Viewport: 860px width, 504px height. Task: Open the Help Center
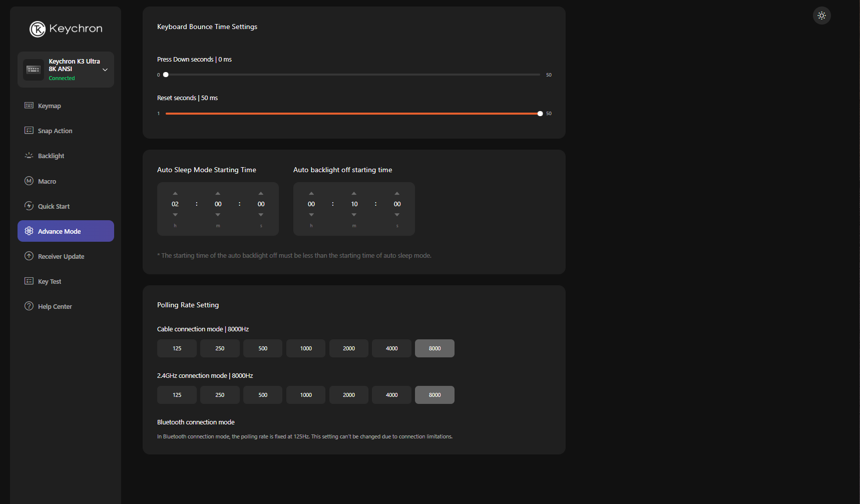coord(66,306)
